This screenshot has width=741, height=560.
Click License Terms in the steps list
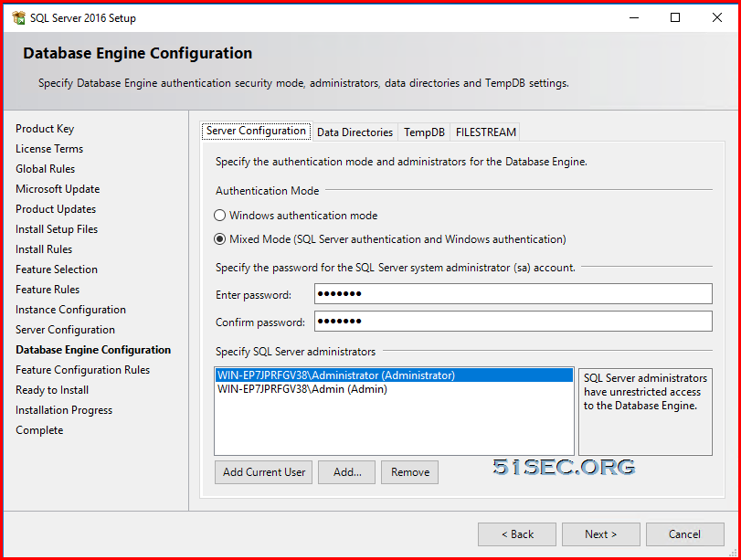click(x=49, y=149)
